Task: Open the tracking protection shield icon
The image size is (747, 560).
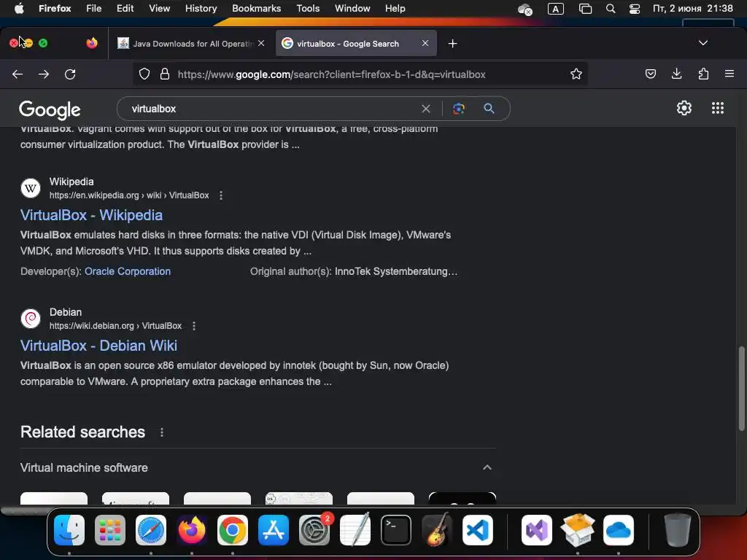Action: 144,74
